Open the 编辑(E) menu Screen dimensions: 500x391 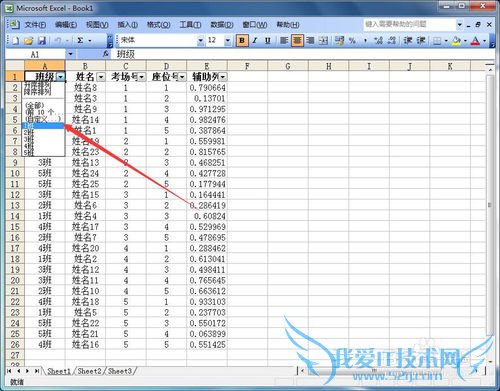[x=66, y=25]
